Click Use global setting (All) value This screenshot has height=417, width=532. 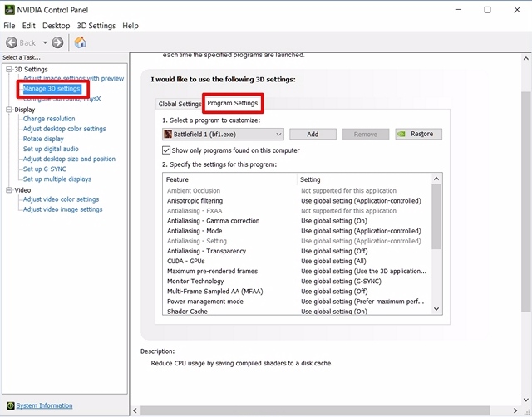coord(333,262)
